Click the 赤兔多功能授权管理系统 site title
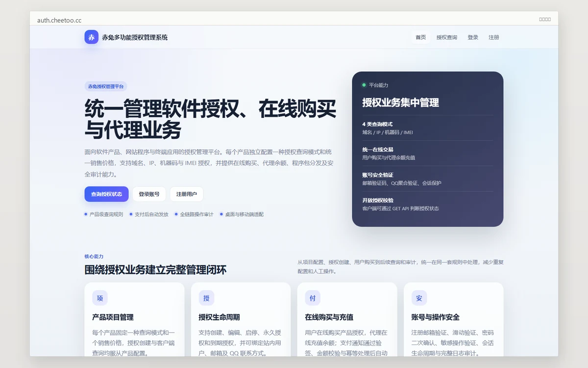Image resolution: width=588 pixels, height=368 pixels. click(x=135, y=37)
